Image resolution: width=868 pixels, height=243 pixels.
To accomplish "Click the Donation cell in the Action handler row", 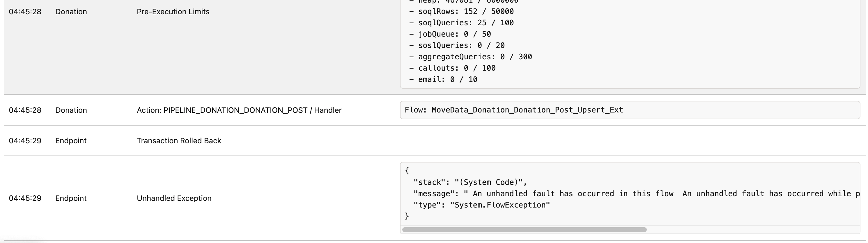I will tap(71, 110).
